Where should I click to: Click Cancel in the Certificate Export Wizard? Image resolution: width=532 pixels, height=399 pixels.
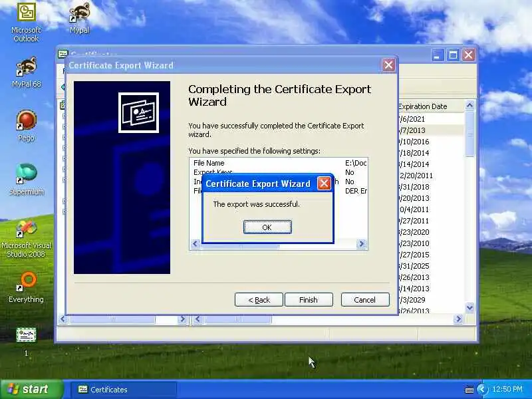tap(365, 300)
